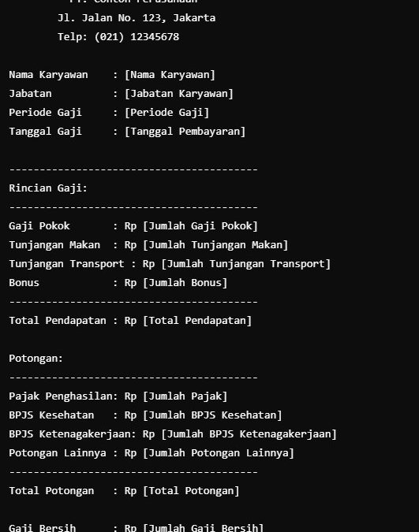Click the [Tanggal Pembayaran] placeholder
The image size is (419, 532).
[x=185, y=132]
